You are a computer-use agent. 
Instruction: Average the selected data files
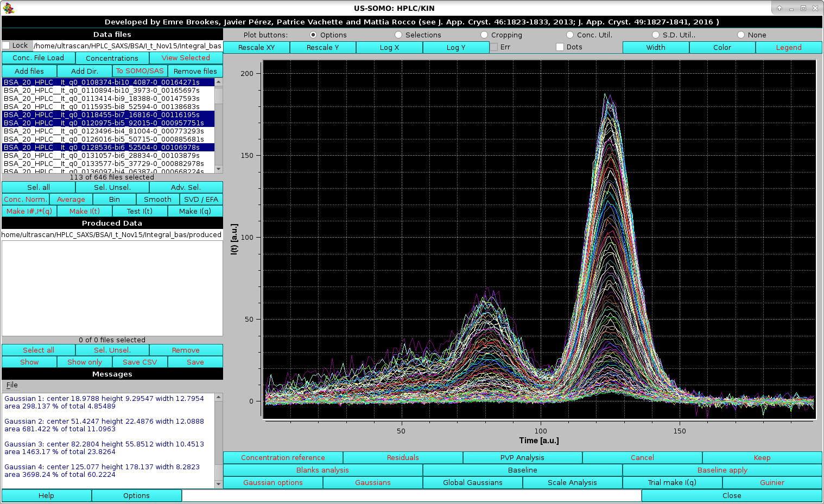[71, 199]
